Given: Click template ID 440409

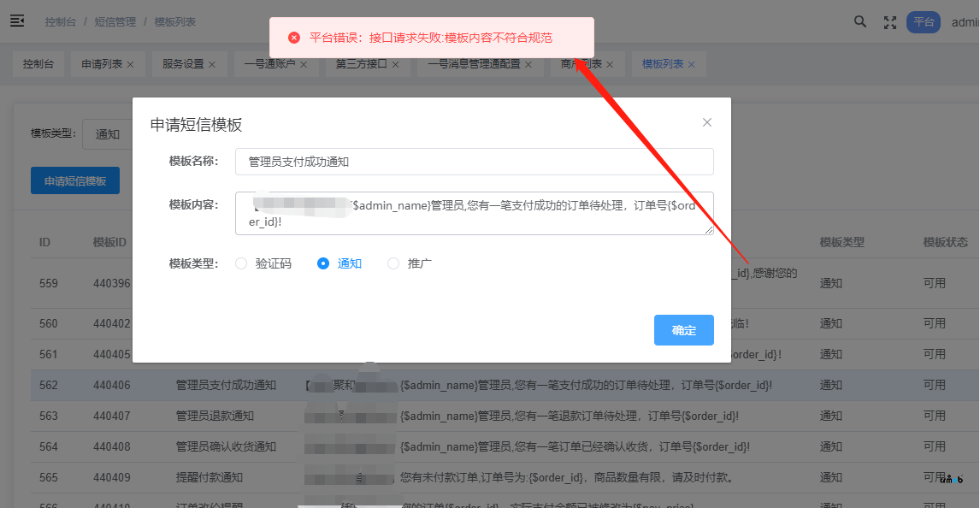Looking at the screenshot, I should [x=112, y=477].
